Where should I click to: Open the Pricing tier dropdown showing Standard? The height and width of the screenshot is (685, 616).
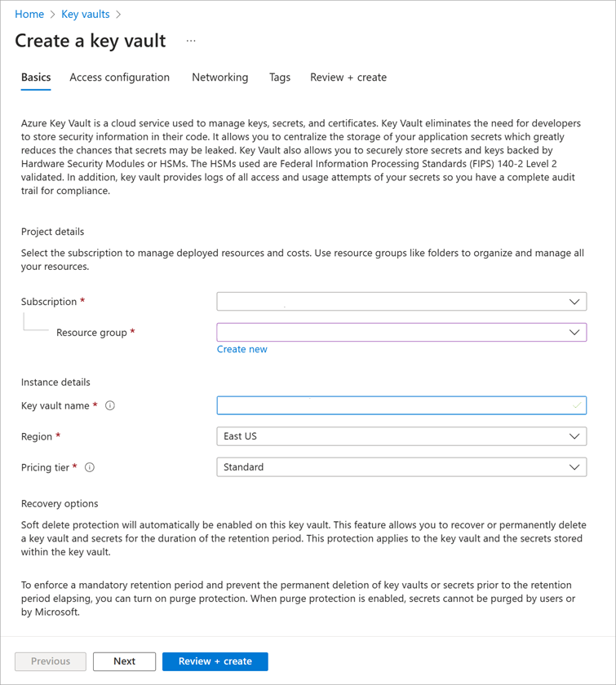click(401, 467)
